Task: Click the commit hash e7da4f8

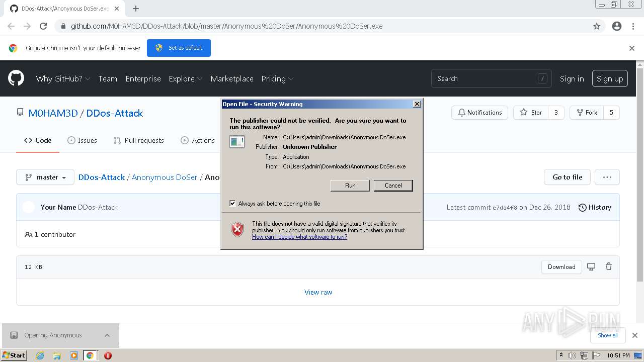Action: [505, 207]
